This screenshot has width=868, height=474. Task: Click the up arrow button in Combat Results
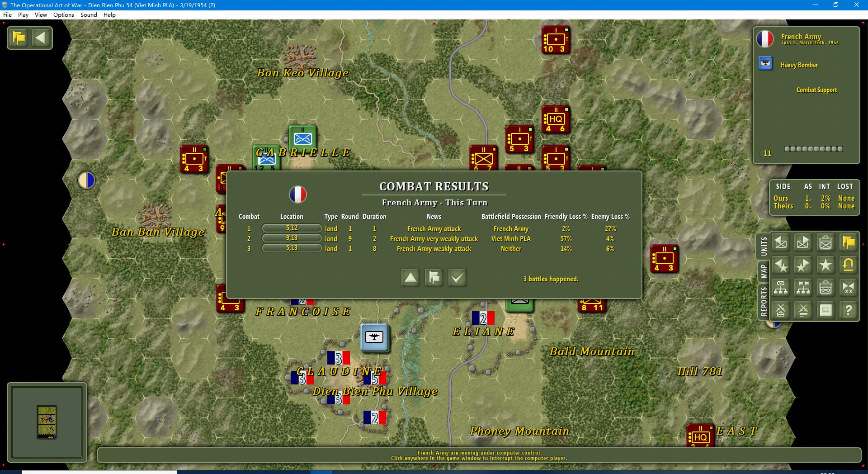410,277
